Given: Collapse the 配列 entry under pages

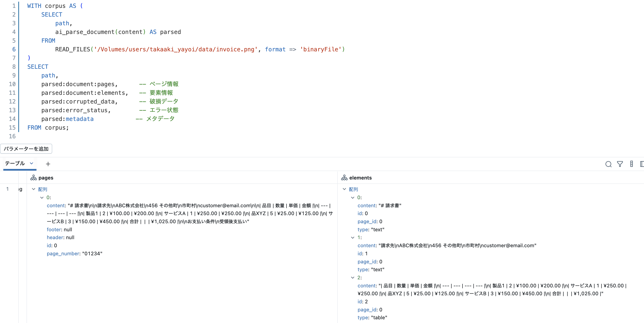Looking at the screenshot, I should click(x=34, y=189).
